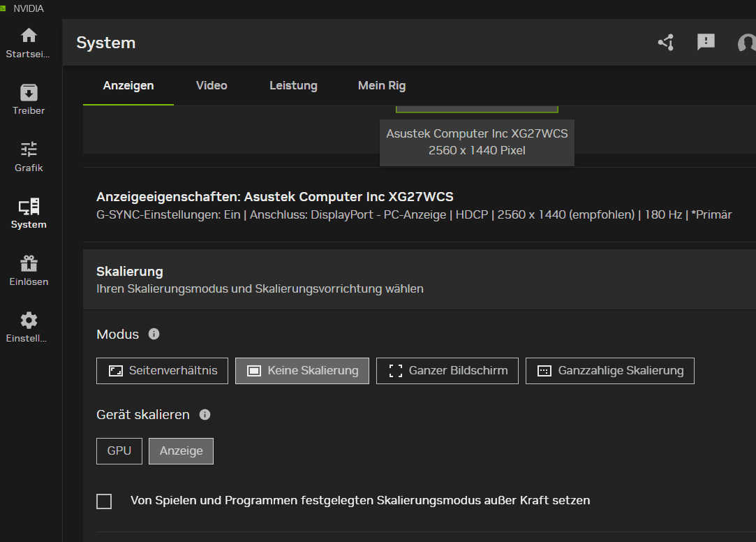Screen dimensions: 756x542
Task: Open Einstellungen gear in sidebar
Action: point(29,328)
